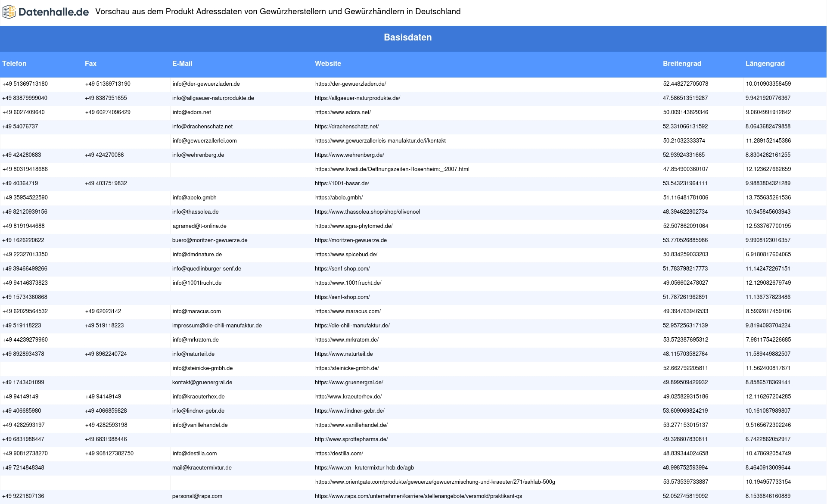Select longitude value 10.010903358459
The height and width of the screenshot is (504, 827).
(768, 84)
